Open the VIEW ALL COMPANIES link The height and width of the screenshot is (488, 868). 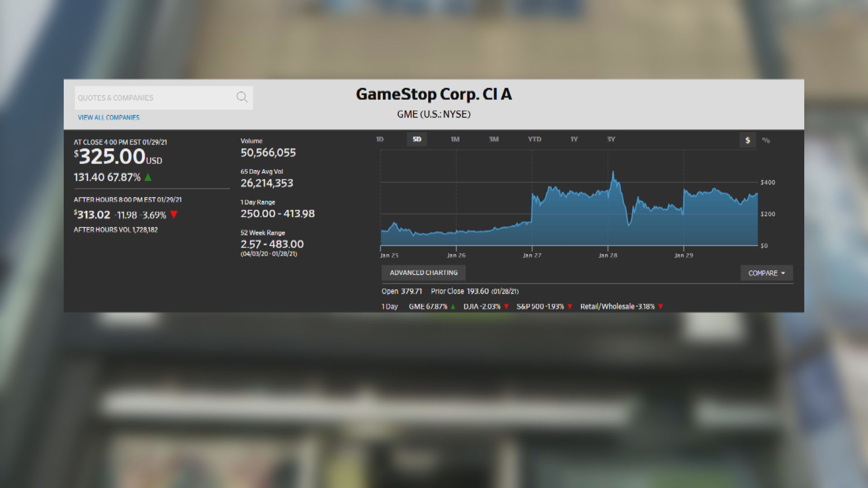(108, 117)
